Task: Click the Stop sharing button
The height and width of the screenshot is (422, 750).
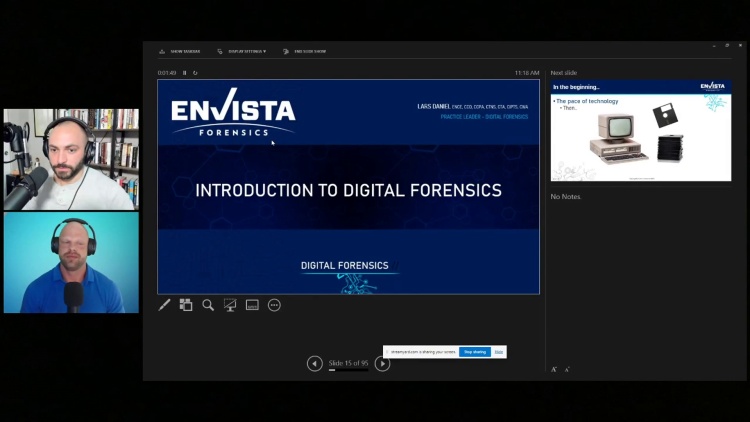Action: [x=475, y=352]
